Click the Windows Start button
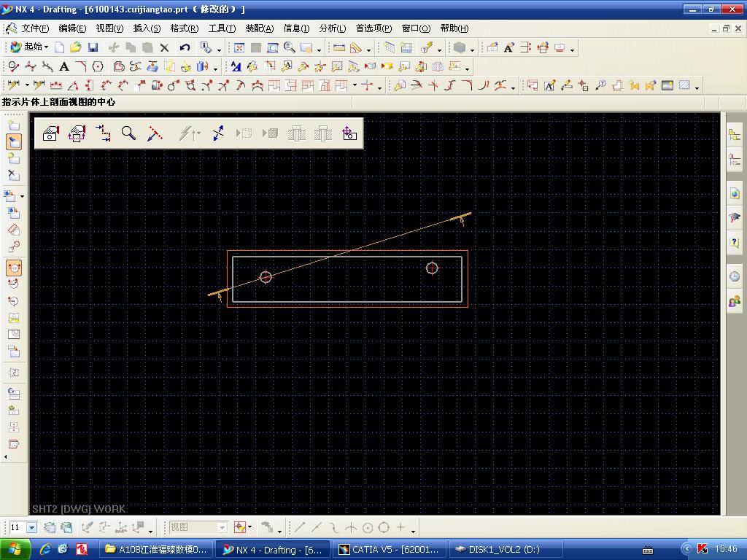The width and height of the screenshot is (747, 560). click(15, 550)
